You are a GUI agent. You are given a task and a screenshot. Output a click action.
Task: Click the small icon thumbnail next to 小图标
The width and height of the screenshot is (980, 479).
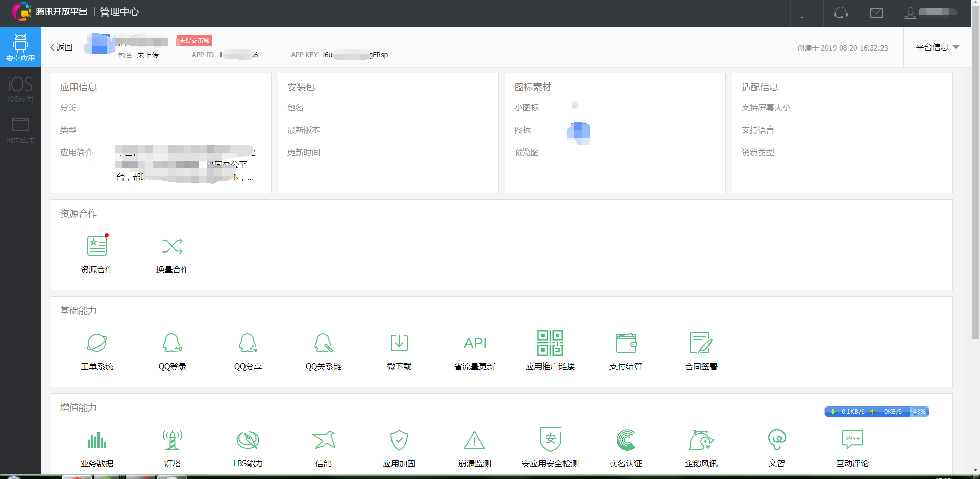pos(575,105)
